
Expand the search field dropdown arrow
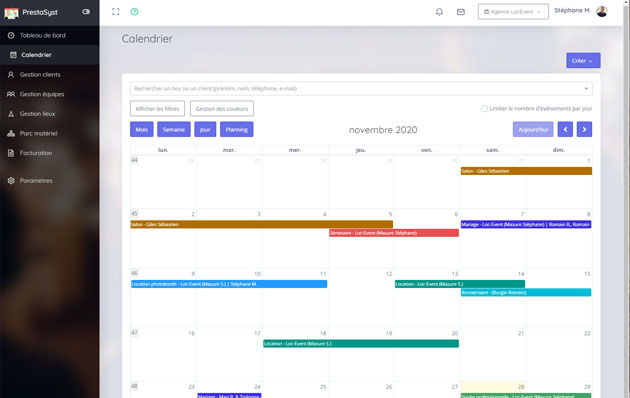click(x=586, y=88)
